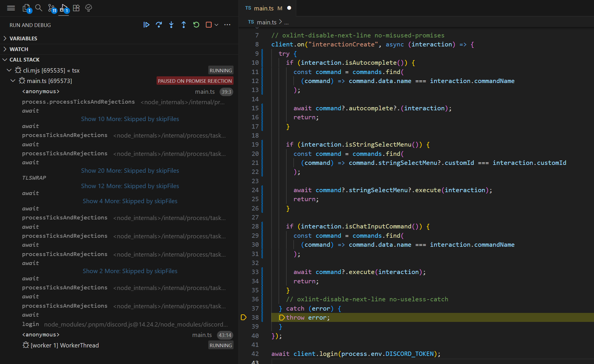Expand the WATCH section
The width and height of the screenshot is (594, 364).
click(x=19, y=49)
